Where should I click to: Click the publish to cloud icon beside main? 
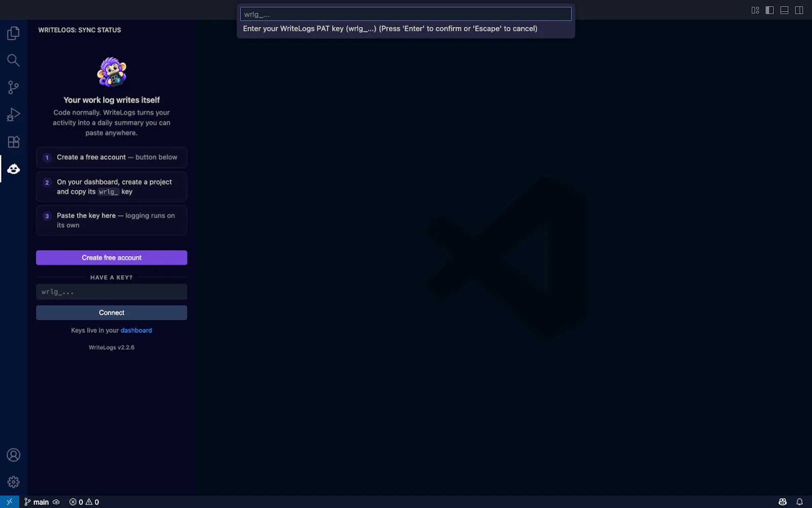pyautogui.click(x=56, y=502)
